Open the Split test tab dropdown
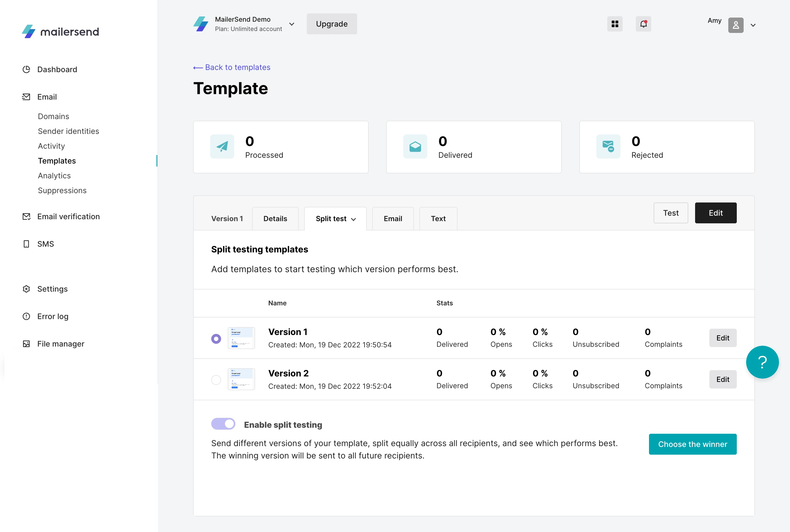 tap(335, 219)
